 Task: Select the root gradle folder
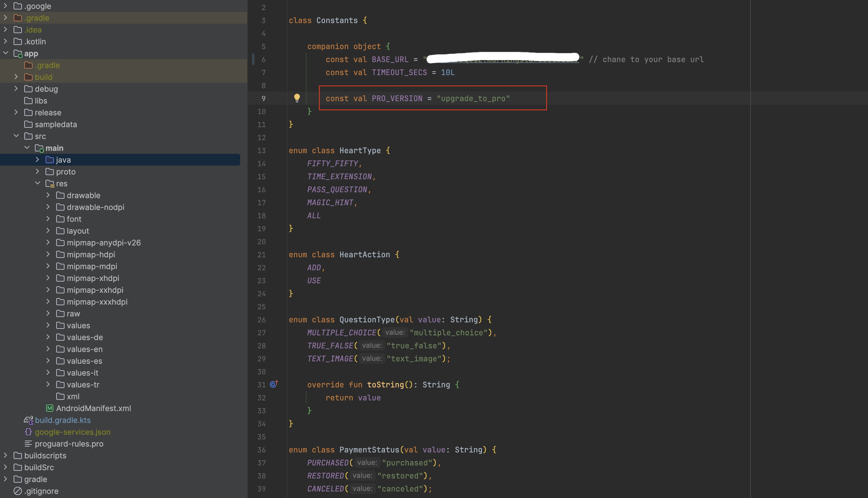36,479
